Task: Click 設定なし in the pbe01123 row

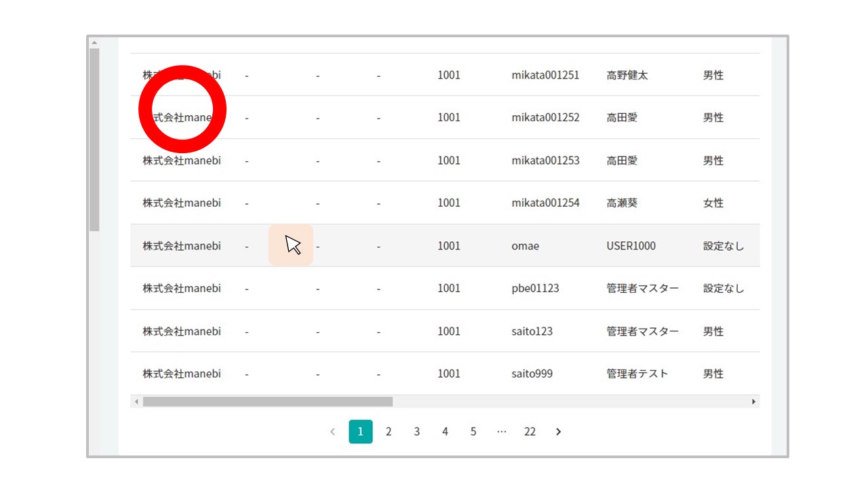Action: coord(724,288)
